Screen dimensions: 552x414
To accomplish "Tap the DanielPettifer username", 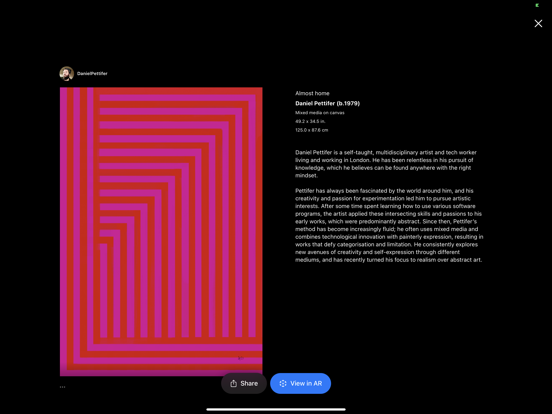I will tap(92, 74).
